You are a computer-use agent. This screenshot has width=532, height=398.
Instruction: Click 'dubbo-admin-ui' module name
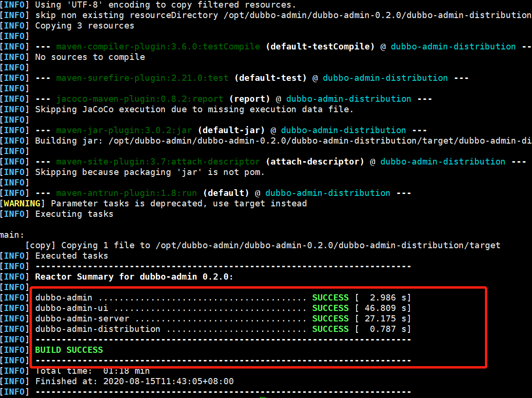point(72,308)
